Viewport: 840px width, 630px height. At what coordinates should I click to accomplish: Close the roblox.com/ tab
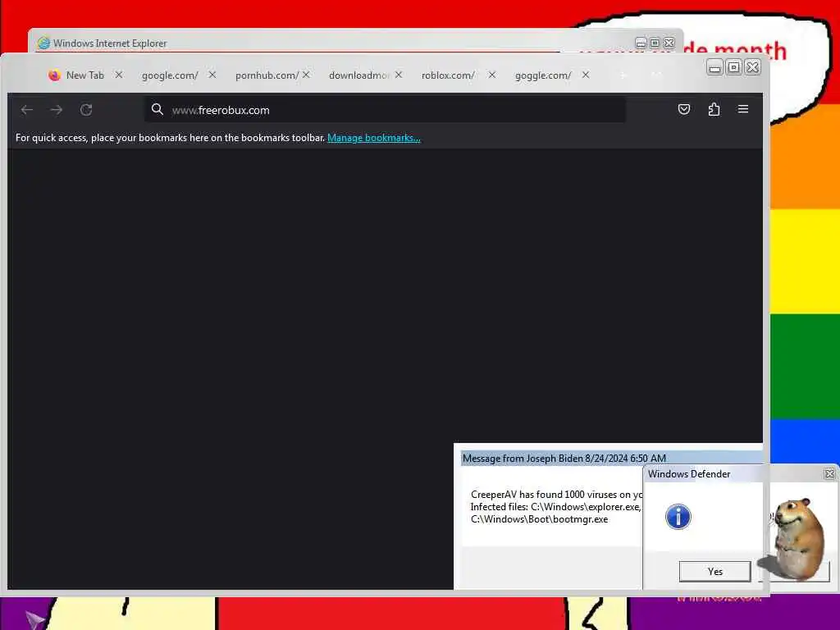(492, 75)
